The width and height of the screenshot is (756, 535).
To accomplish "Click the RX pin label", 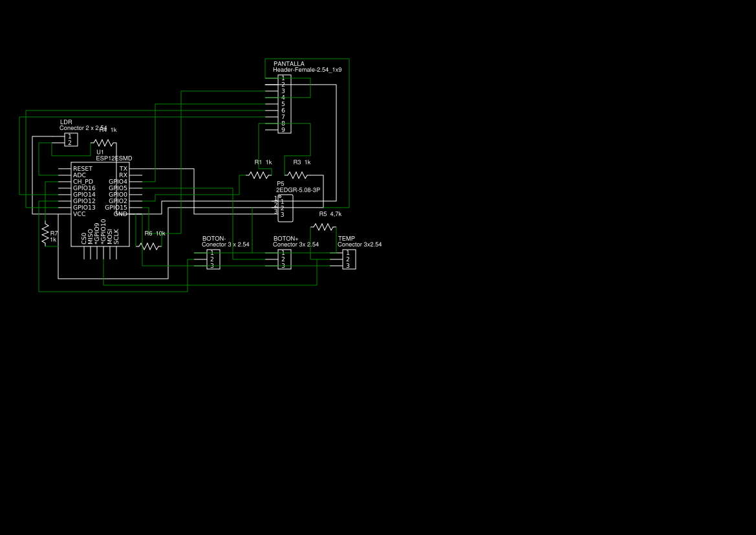I will [x=124, y=175].
